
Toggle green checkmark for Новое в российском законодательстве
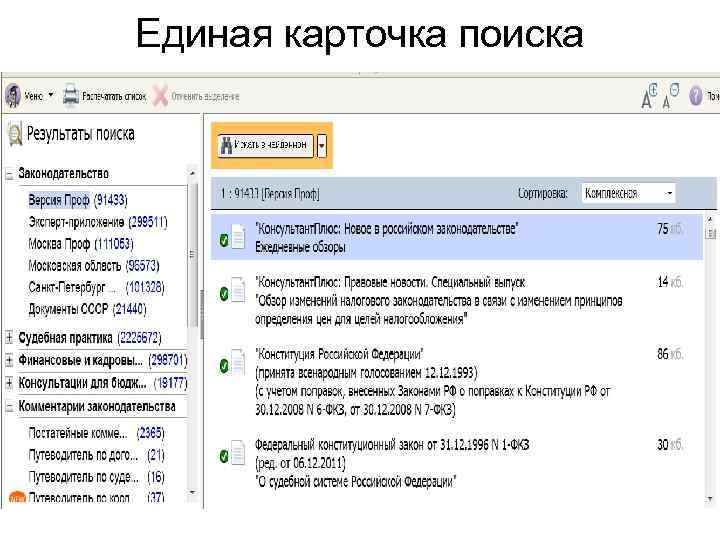click(224, 240)
